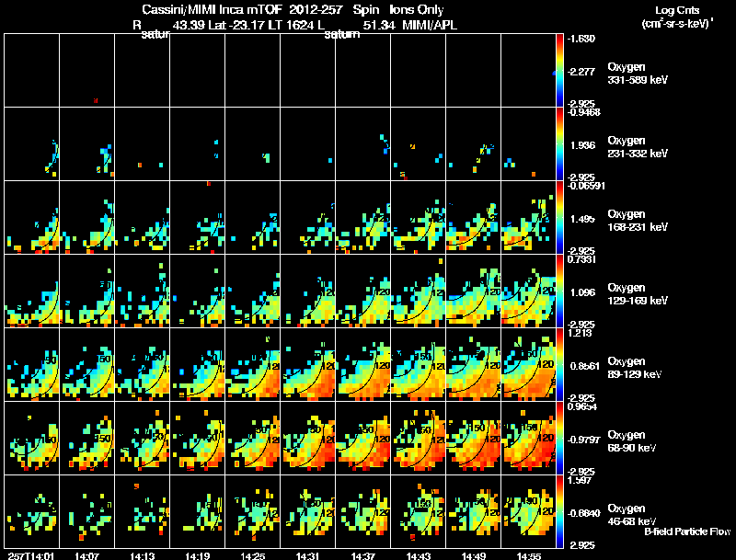Open the 68-90 keV image at 14:31
The width and height of the screenshot is (736, 560).
tap(308, 438)
